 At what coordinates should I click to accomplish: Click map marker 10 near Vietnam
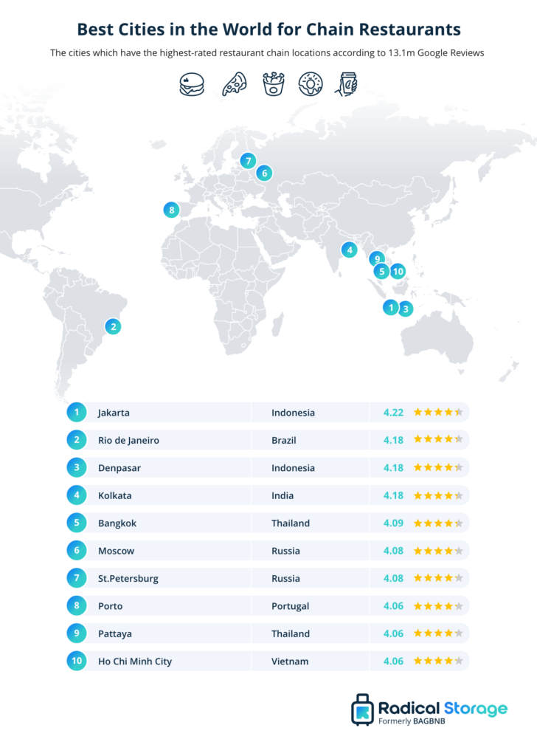click(x=398, y=272)
